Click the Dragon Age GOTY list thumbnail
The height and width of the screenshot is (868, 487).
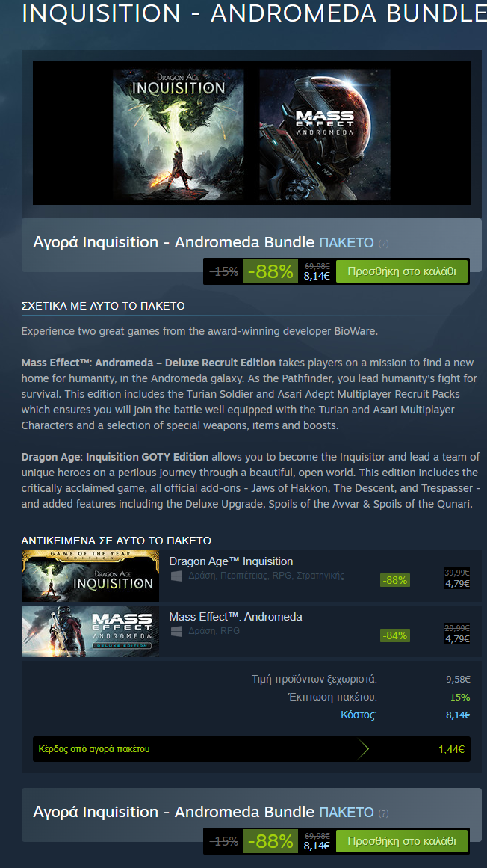[90, 576]
